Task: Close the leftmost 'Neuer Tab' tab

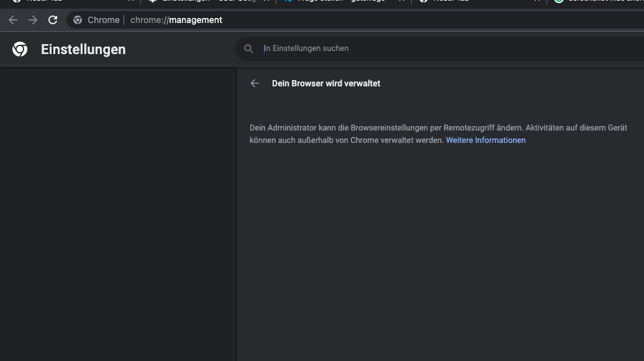Action: (x=131, y=1)
